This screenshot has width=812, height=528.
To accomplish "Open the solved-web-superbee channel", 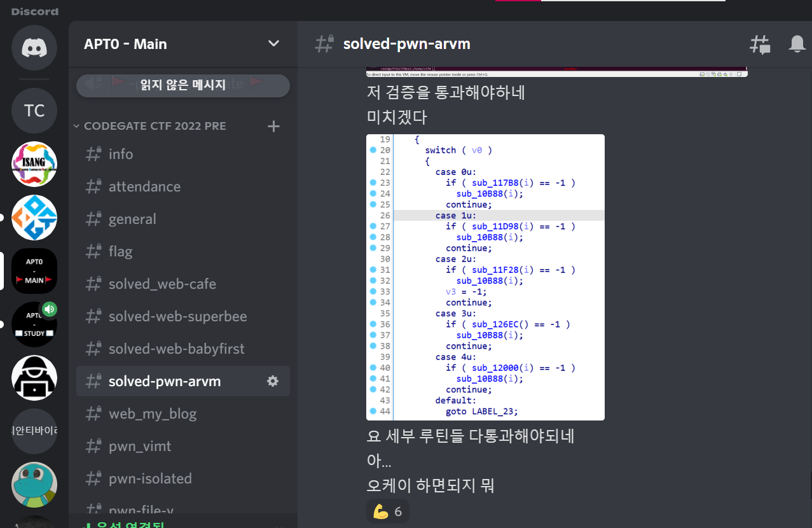I will (x=183, y=316).
